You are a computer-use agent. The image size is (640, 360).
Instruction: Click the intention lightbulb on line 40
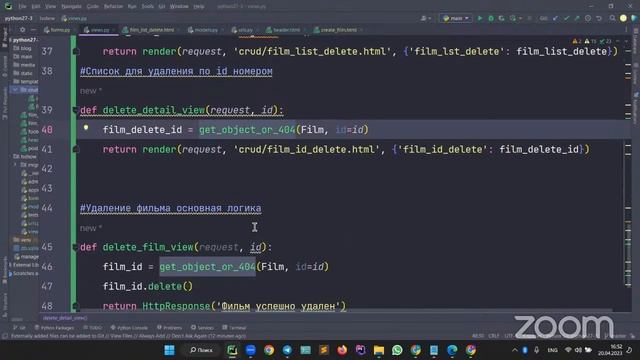tap(86, 127)
